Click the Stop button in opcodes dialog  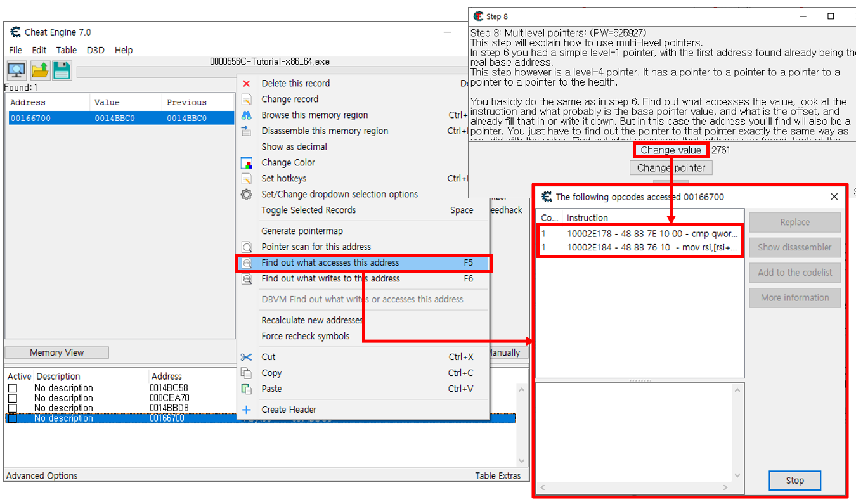(794, 481)
